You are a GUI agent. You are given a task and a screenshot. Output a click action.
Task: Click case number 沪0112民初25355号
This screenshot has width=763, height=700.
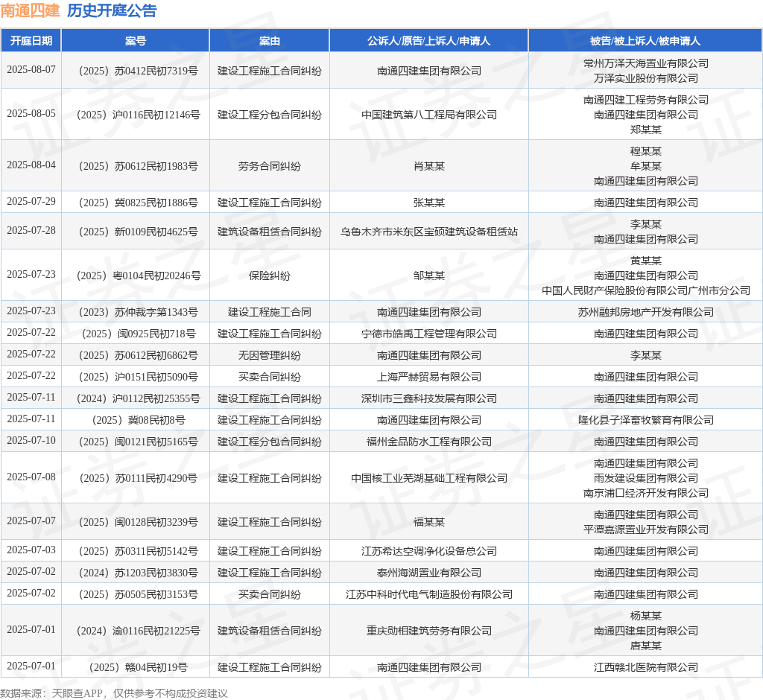pos(156,399)
